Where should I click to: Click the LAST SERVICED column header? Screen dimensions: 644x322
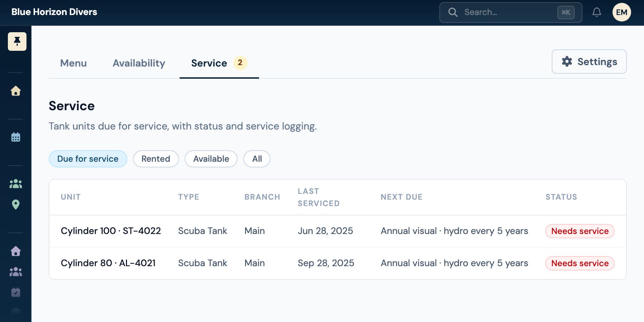319,197
